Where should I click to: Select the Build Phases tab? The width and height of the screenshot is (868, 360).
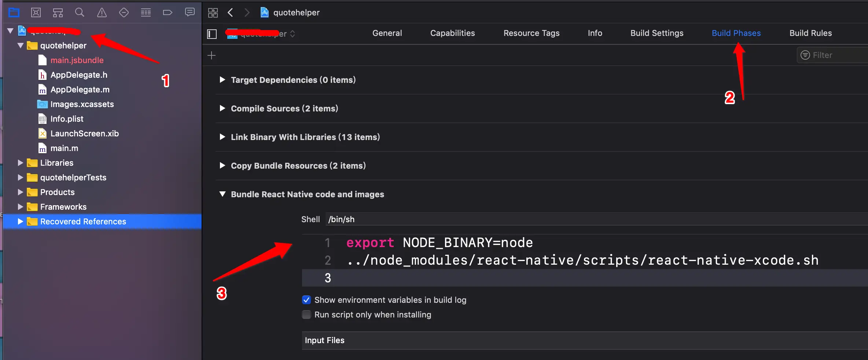click(x=736, y=33)
